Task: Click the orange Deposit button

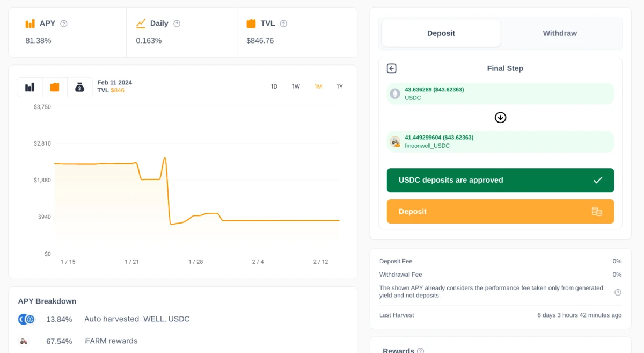Action: coord(500,212)
